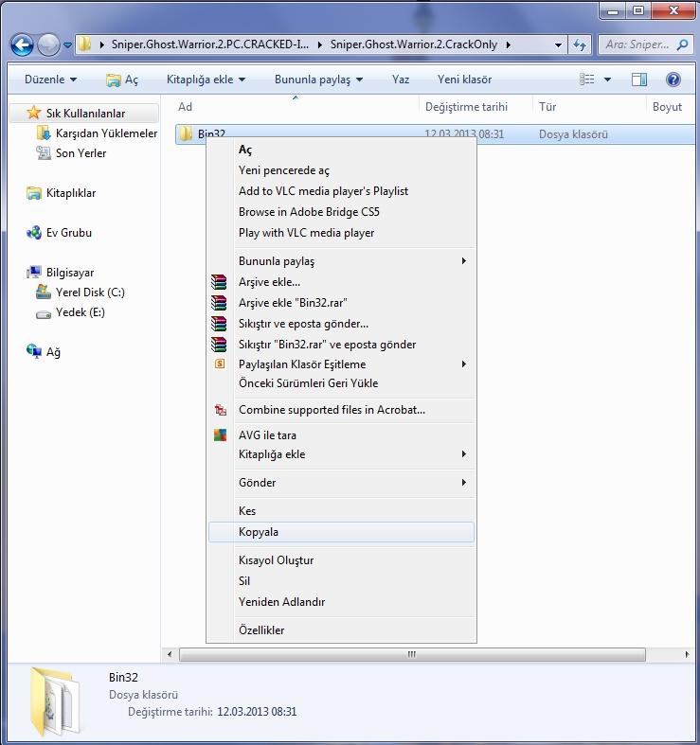Select Sık Kullanılanlar in navigation pane
The image size is (700, 745).
[85, 113]
